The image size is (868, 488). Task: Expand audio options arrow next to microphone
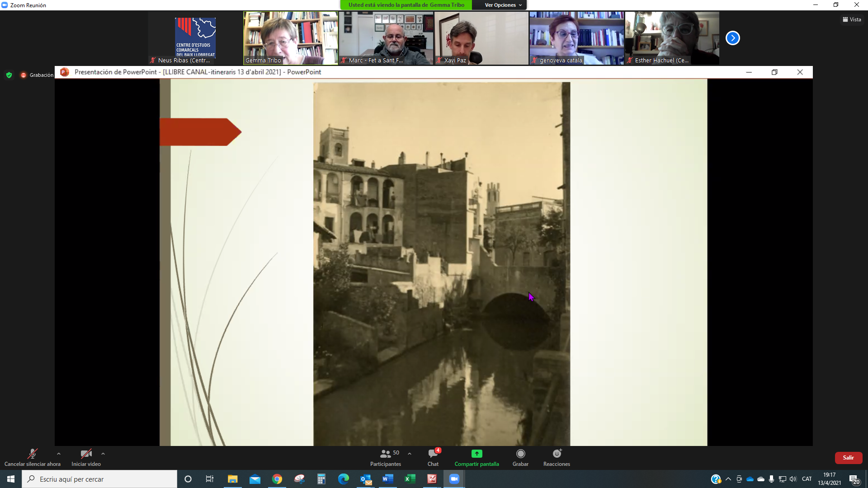(59, 454)
